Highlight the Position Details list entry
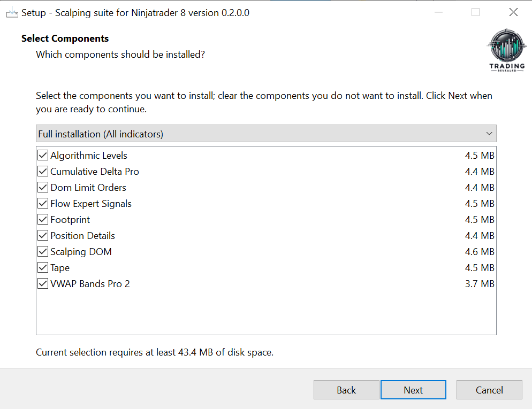Viewport: 532px width, 409px height. pyautogui.click(x=82, y=236)
